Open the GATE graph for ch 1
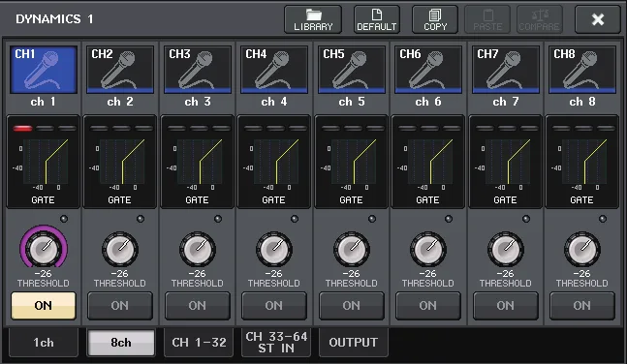The width and height of the screenshot is (627, 364). tap(44, 162)
